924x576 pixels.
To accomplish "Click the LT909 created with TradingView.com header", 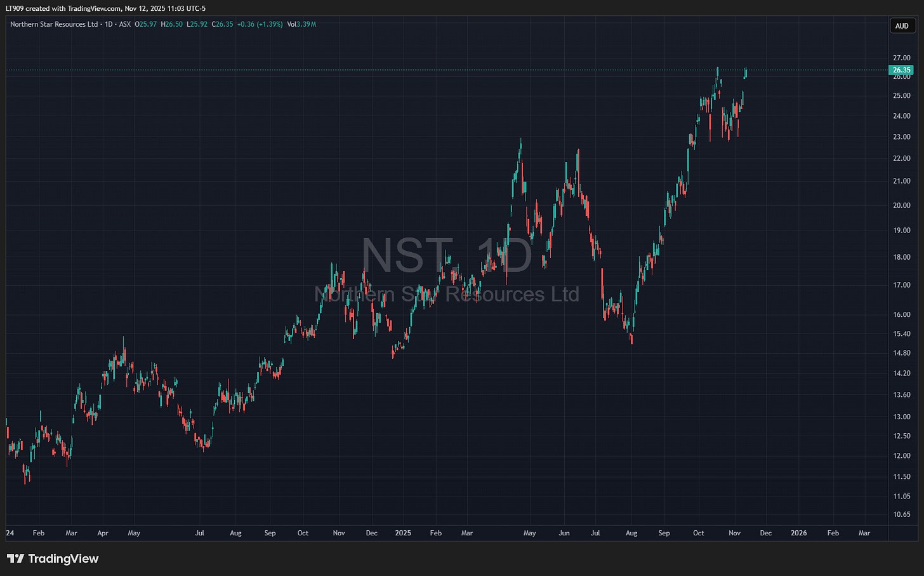I will (x=105, y=8).
